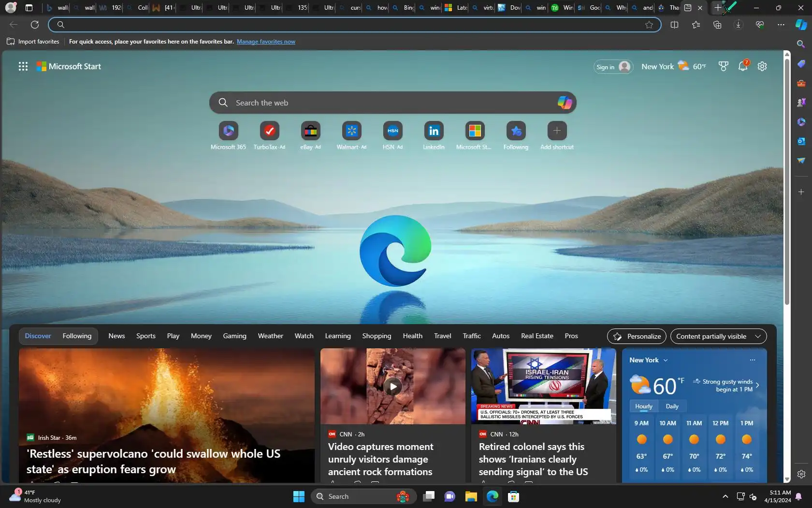This screenshot has width=812, height=508.
Task: Open the notifications bell with 7 badge
Action: [743, 66]
